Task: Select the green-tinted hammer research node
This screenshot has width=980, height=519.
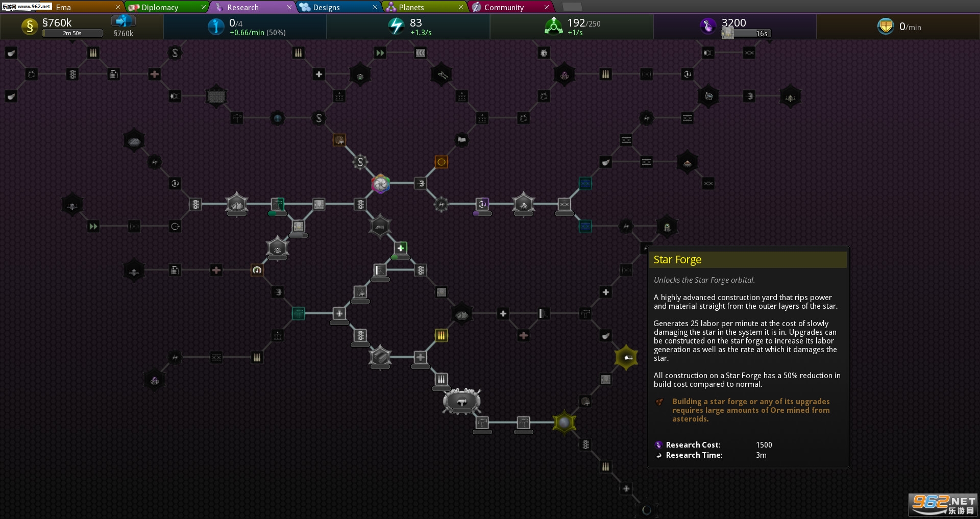Action: (278, 204)
